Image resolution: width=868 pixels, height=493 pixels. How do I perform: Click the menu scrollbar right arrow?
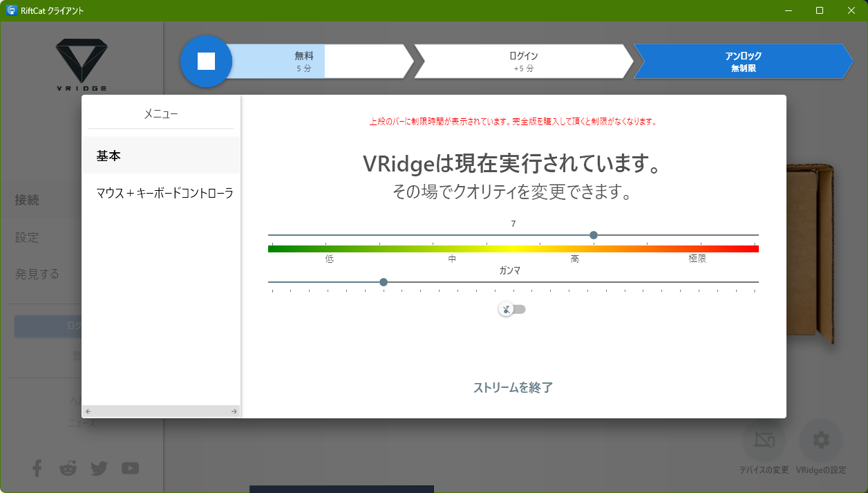point(234,411)
